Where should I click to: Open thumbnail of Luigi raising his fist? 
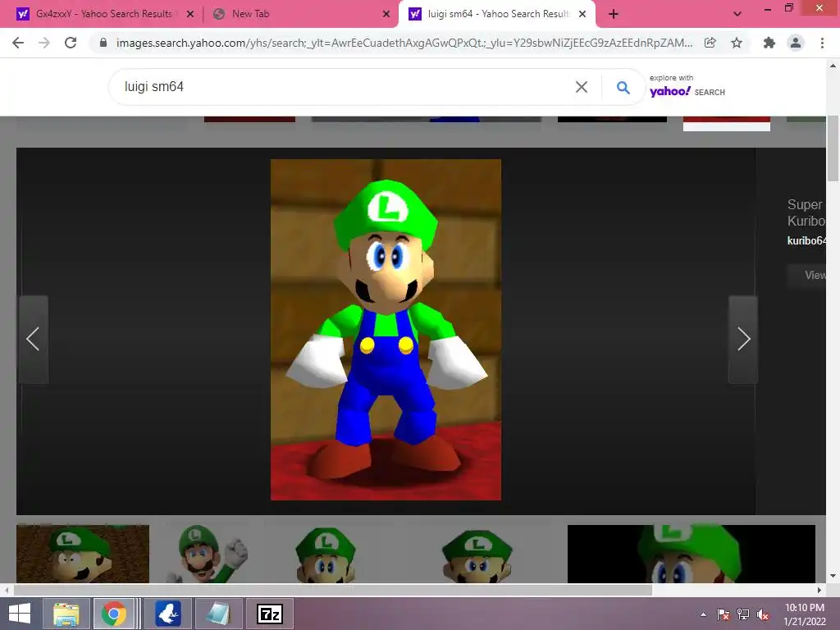208,554
